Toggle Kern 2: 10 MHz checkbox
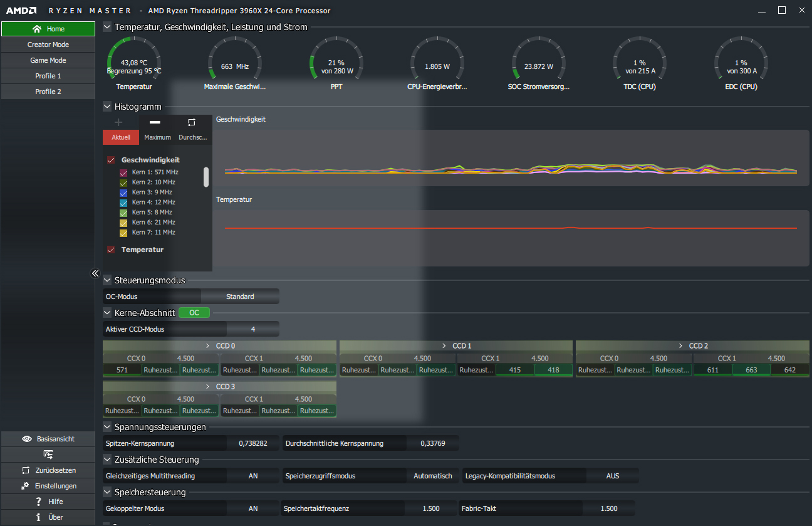The height and width of the screenshot is (526, 812). coord(123,182)
